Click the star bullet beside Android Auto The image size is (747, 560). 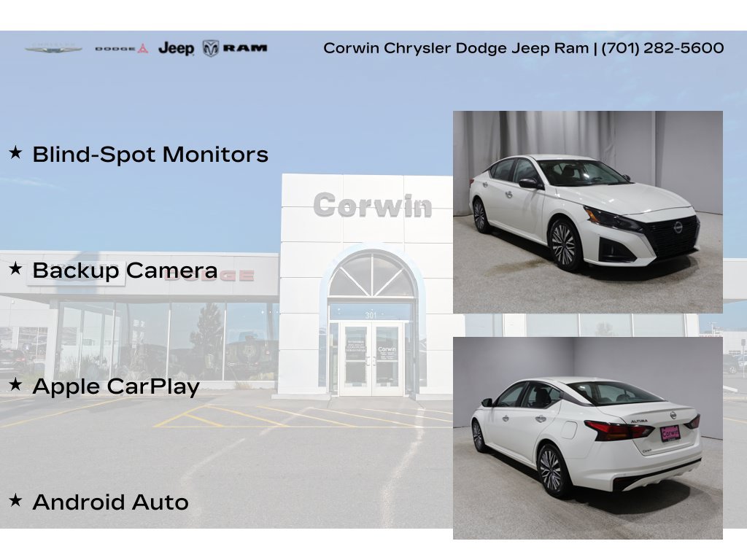[15, 500]
